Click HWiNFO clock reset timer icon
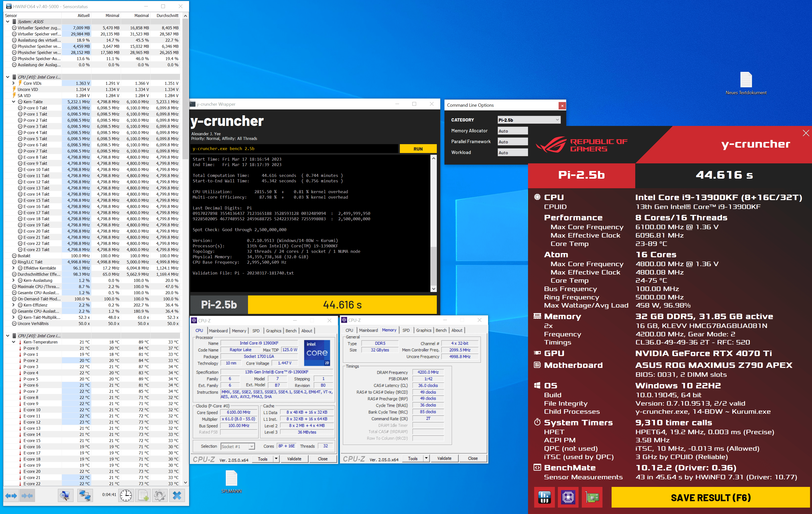Screen dimensions: 812x514 [x=126, y=496]
